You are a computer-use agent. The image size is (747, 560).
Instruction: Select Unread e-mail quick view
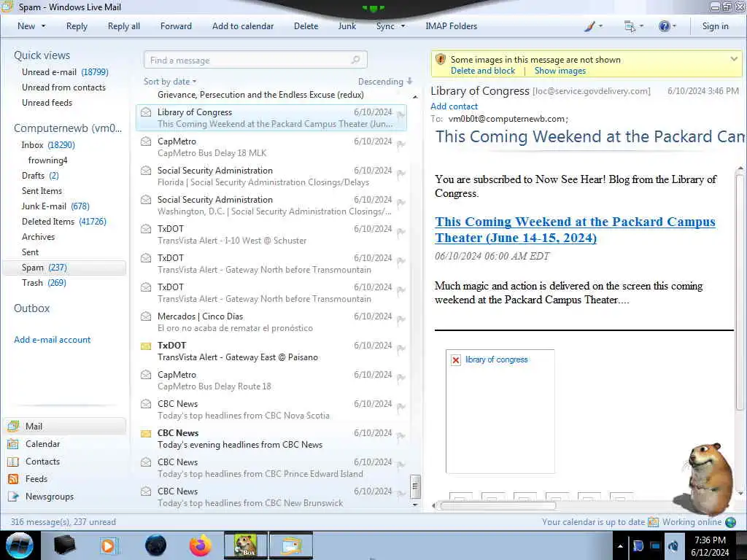[x=65, y=72]
